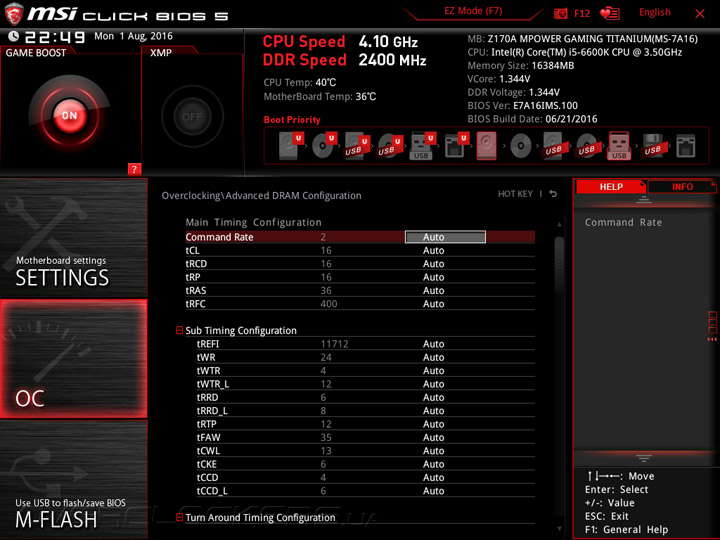Go back using the curved return arrow icon
Viewport: 720px width, 540px height.
(553, 194)
